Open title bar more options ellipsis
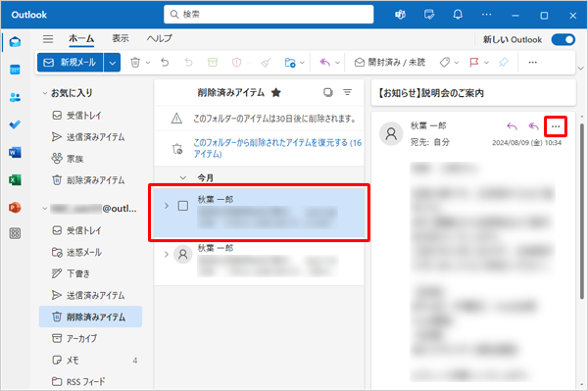Image resolution: width=588 pixels, height=391 pixels. 486,15
